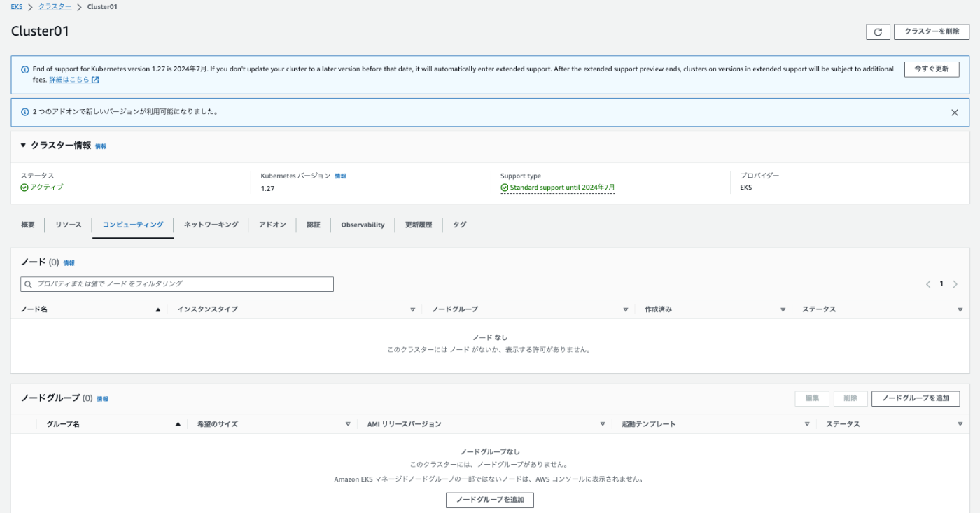Sort nodes by ステータス column
This screenshot has height=513, width=980.
[x=960, y=309]
